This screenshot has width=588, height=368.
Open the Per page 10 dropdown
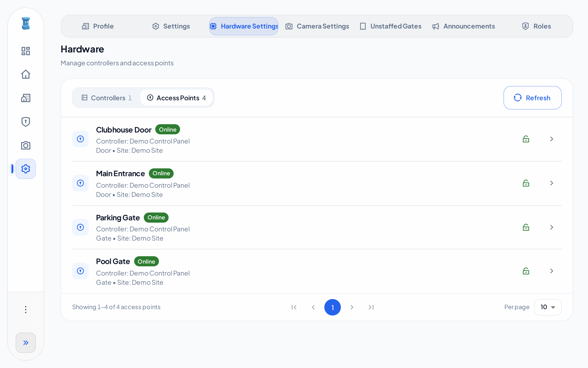548,307
